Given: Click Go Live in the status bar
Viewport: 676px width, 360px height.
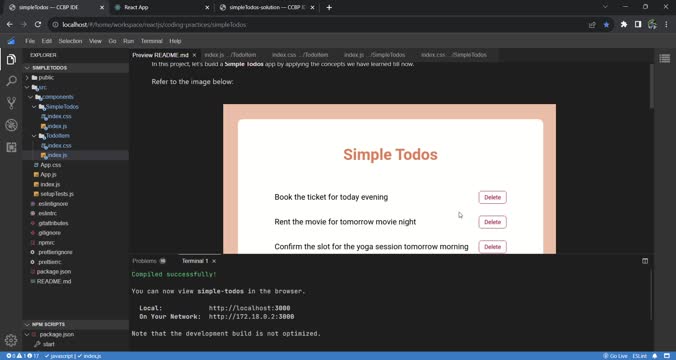Looking at the screenshot, I should click(x=615, y=356).
